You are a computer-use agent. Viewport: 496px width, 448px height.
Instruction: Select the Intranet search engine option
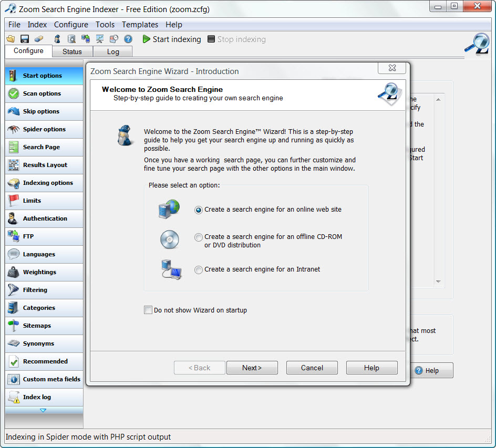pos(198,269)
